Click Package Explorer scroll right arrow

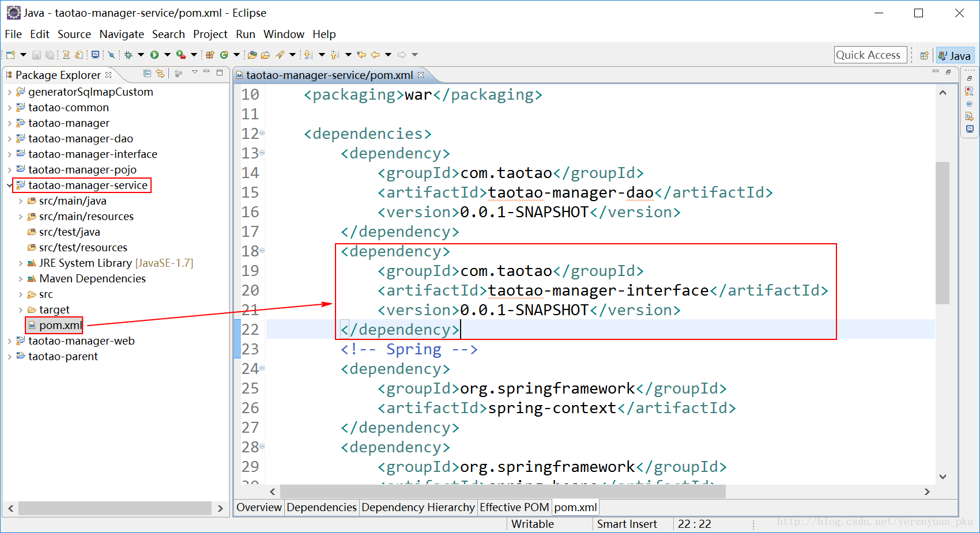[x=220, y=508]
